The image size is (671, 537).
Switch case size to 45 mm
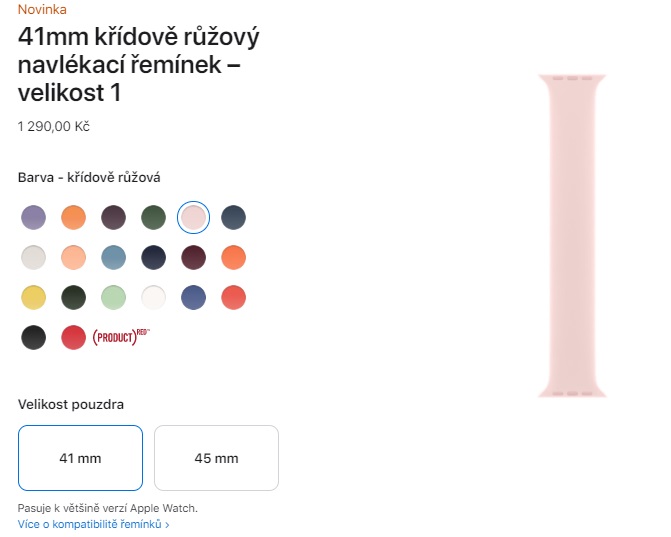(x=216, y=458)
